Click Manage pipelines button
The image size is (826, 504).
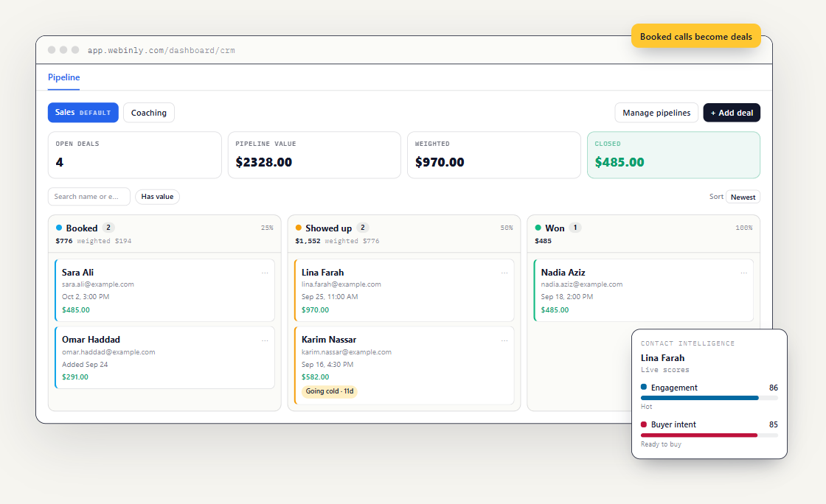656,113
